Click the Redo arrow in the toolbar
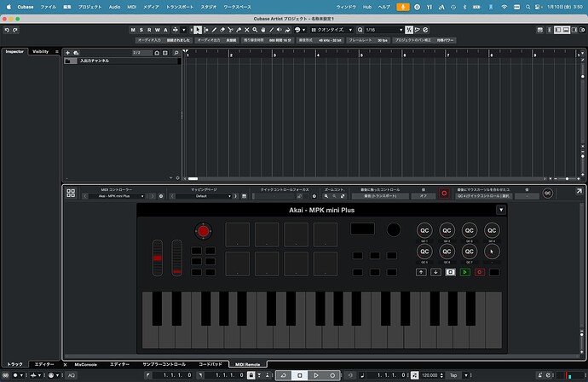588x382 pixels. pos(15,30)
